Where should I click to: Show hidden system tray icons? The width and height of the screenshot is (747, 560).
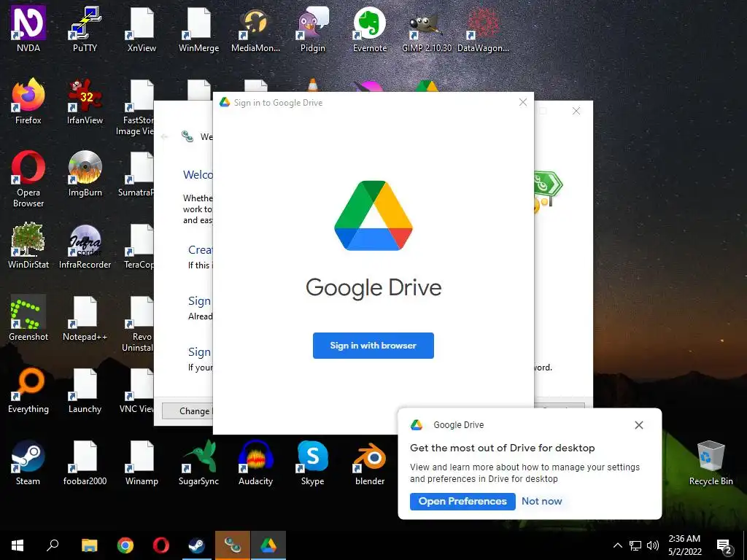click(x=617, y=545)
